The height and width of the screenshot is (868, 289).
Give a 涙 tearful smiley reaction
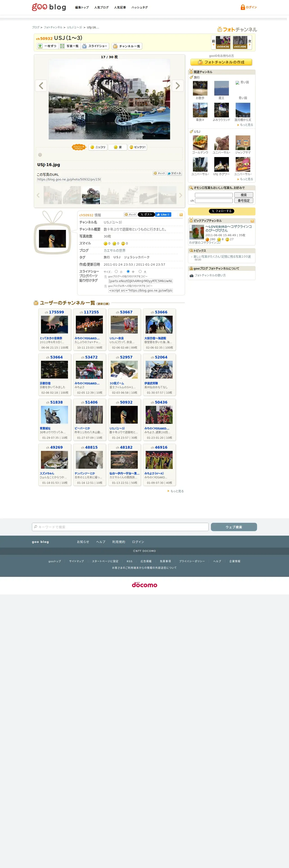[x=117, y=147]
